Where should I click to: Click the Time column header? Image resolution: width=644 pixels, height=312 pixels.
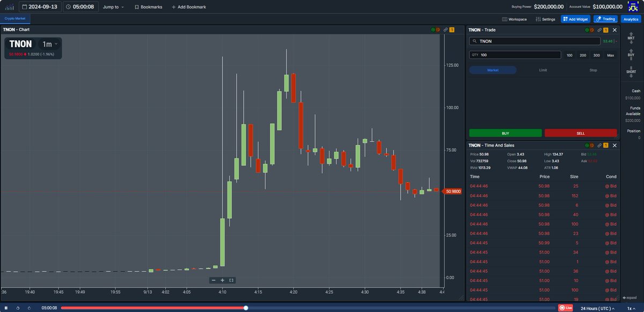click(475, 176)
